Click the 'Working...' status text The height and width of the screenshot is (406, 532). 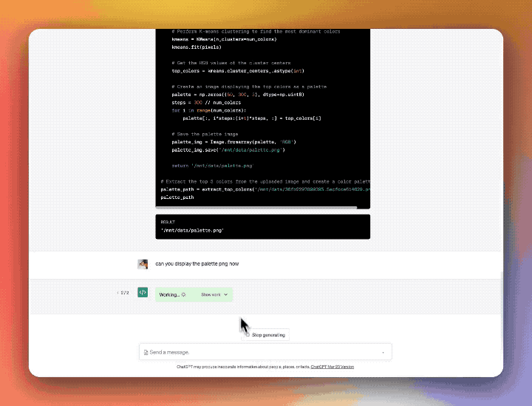pos(169,294)
